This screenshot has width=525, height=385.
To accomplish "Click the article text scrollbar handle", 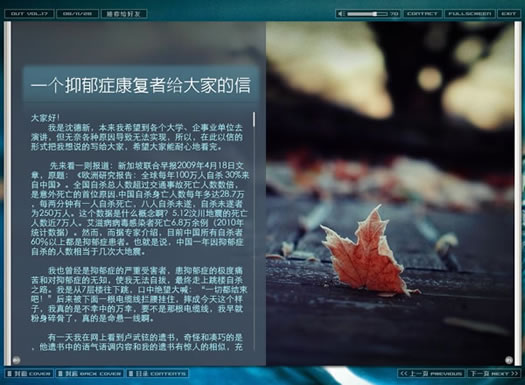I will click(254, 120).
